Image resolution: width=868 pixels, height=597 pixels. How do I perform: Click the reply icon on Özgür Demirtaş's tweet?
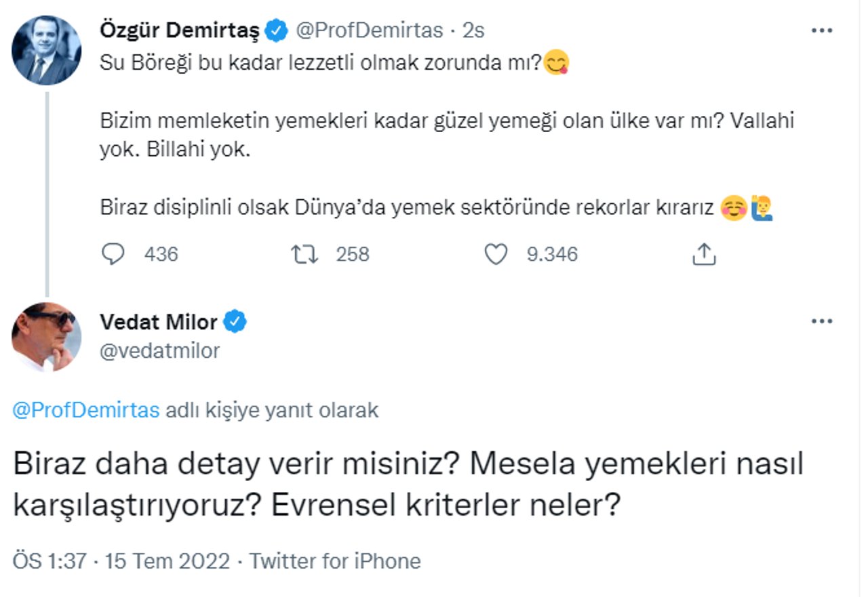(x=113, y=254)
